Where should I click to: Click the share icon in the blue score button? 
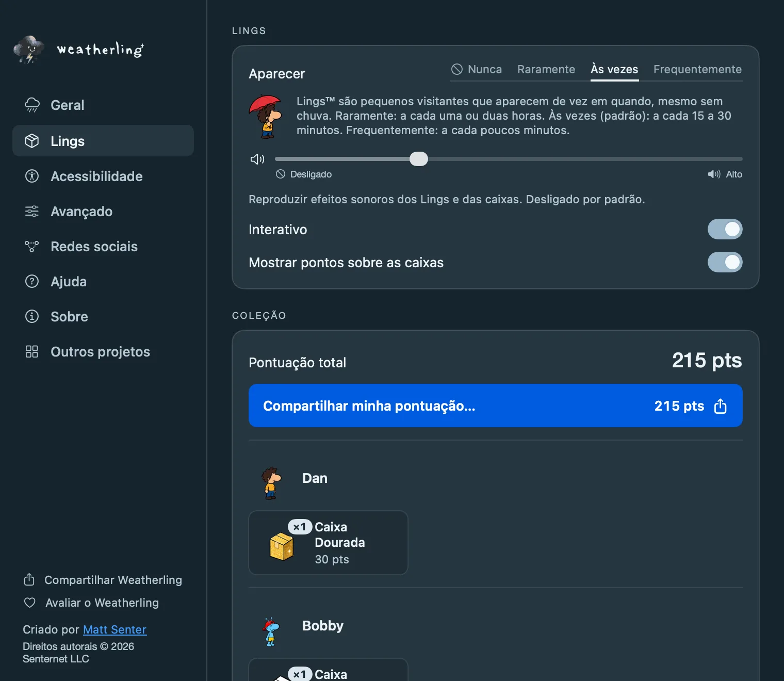click(721, 406)
